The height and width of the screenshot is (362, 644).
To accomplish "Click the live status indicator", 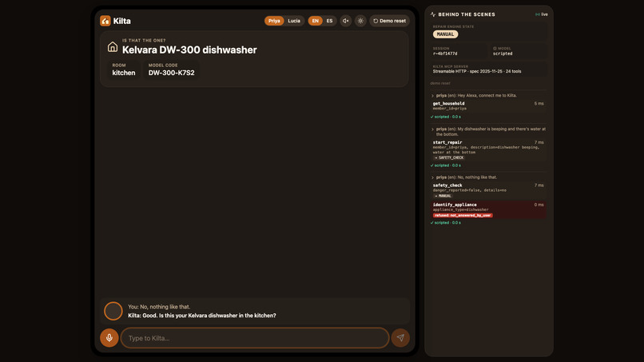I will (542, 14).
